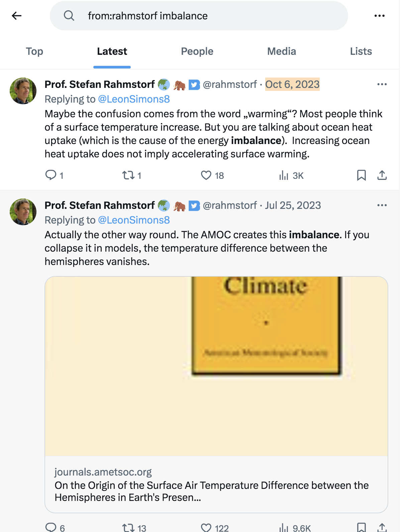
Task: Open more options on Oct 6 tweet
Action: (x=382, y=84)
